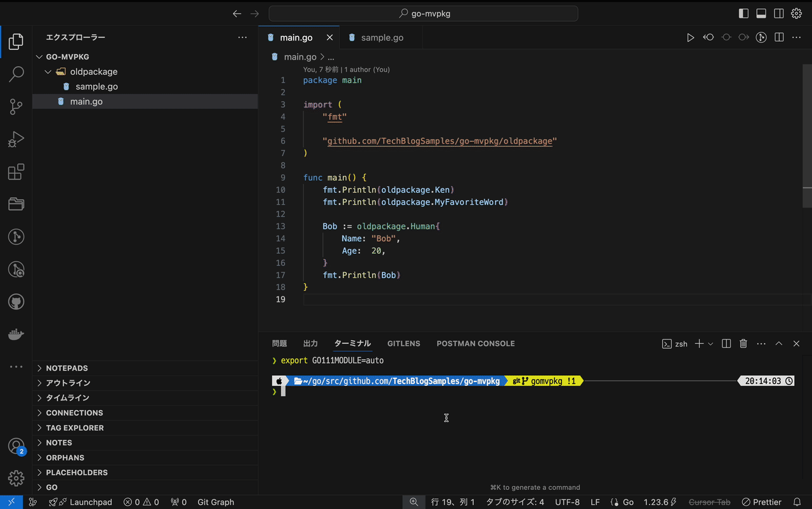This screenshot has width=812, height=509.
Task: Toggle the primary side bar layout button
Action: coord(743,13)
